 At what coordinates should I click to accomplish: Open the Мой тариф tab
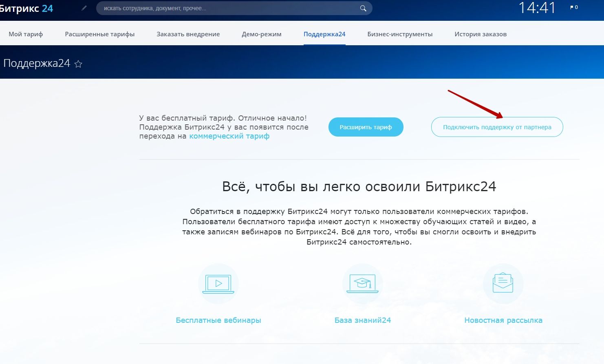(26, 34)
